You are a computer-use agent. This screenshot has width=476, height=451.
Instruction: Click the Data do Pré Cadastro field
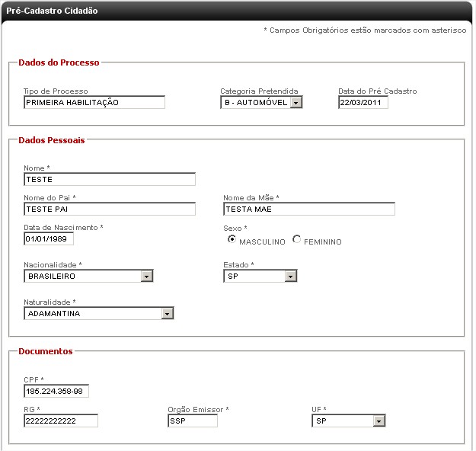pyautogui.click(x=363, y=102)
